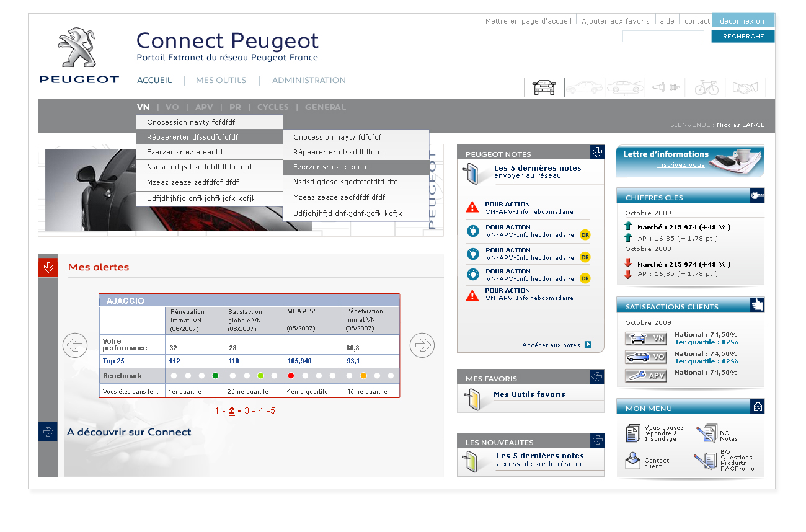The image size is (806, 532).
Task: Choose Répaererter dfssddfdfdfdf in first dropdown
Action: (x=210, y=137)
